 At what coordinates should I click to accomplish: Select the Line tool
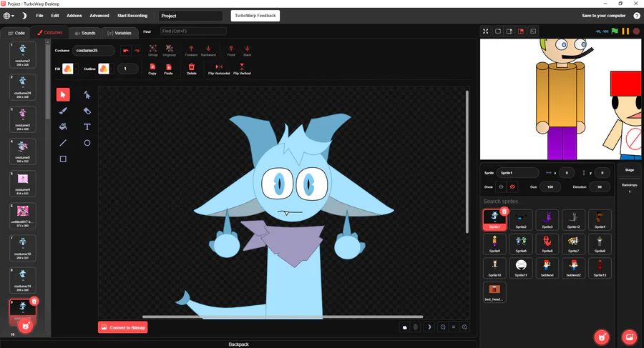pyautogui.click(x=63, y=143)
